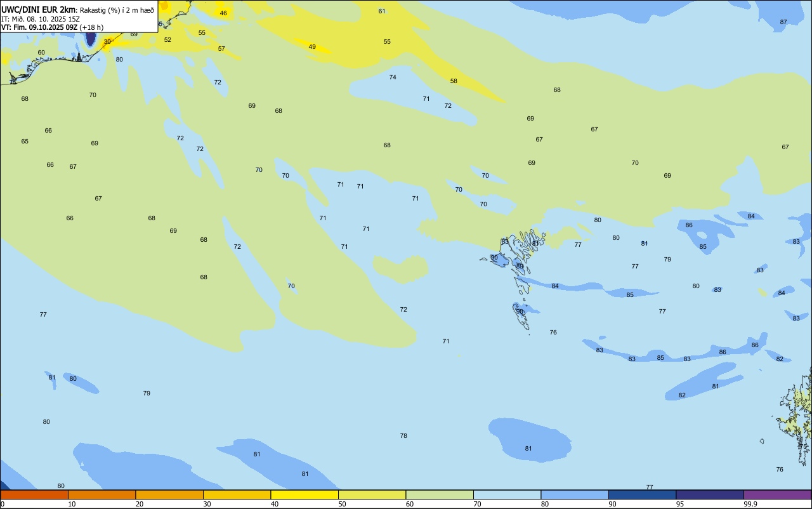Click the legend tick label "10"
This screenshot has height=509, width=812.
[x=72, y=504]
